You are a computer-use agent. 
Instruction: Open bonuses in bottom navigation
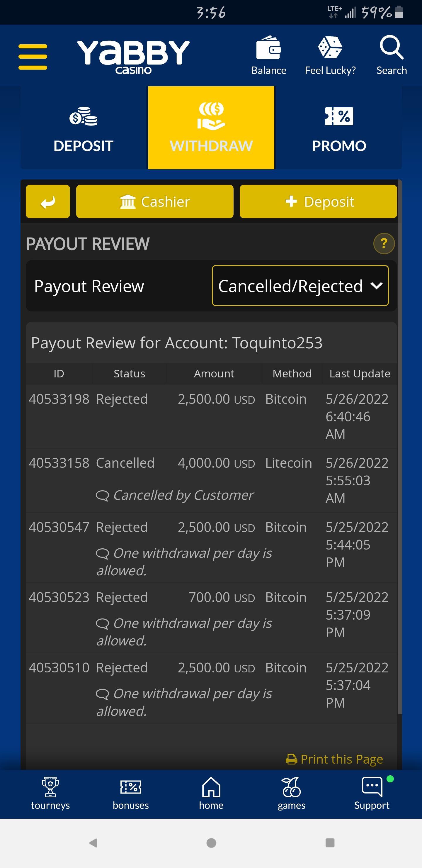pyautogui.click(x=131, y=787)
